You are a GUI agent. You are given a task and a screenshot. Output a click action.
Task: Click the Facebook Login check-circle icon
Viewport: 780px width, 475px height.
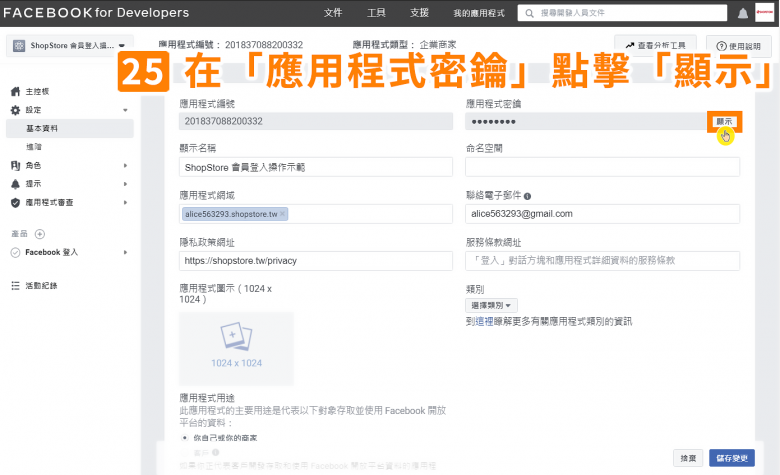(15, 253)
